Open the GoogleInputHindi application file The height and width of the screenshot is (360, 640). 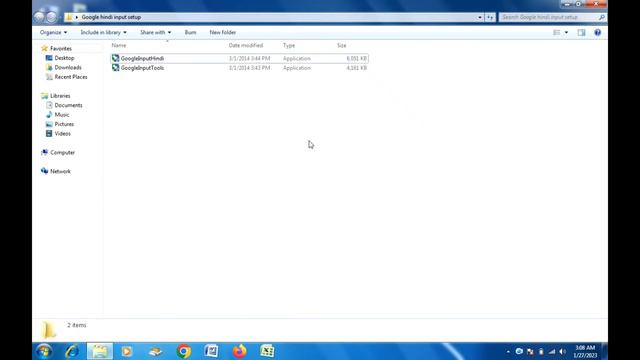142,58
